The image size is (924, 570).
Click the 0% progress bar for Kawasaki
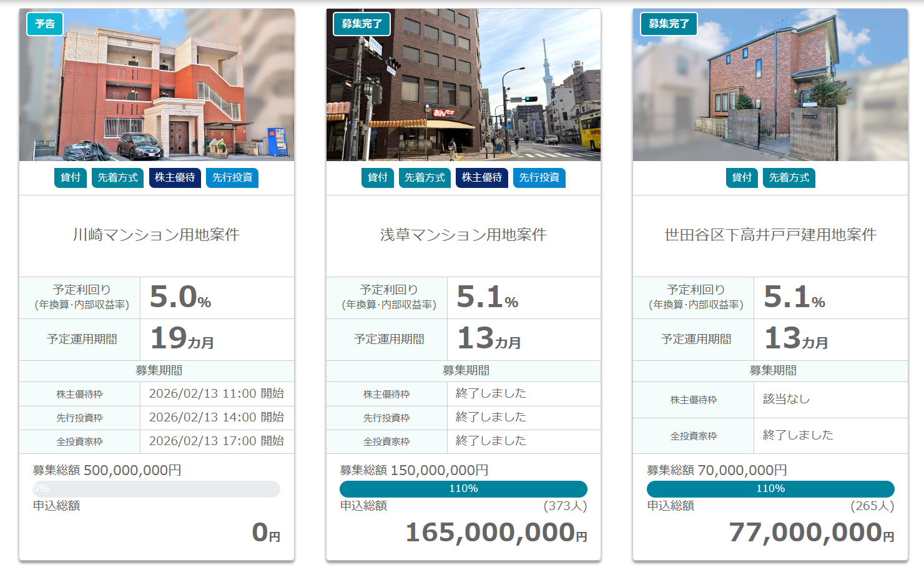click(156, 489)
